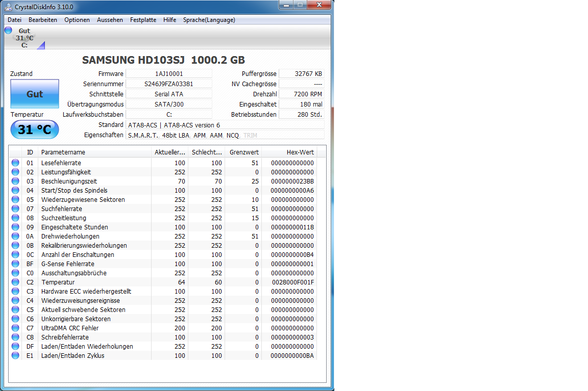Viewport: 588px width, 391px height.
Task: Click the Eingeschaltet value 180 mal
Action: click(x=302, y=104)
